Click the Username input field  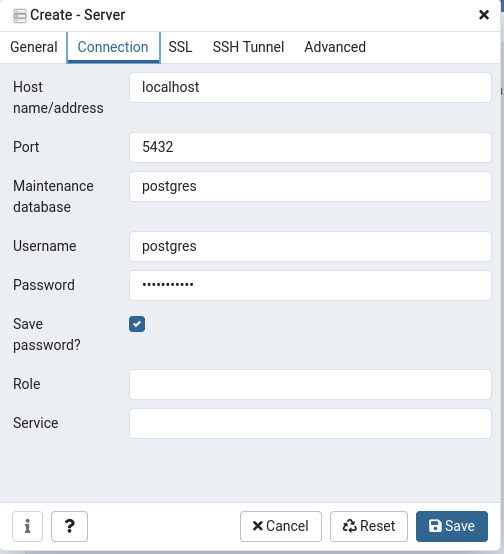pos(310,247)
